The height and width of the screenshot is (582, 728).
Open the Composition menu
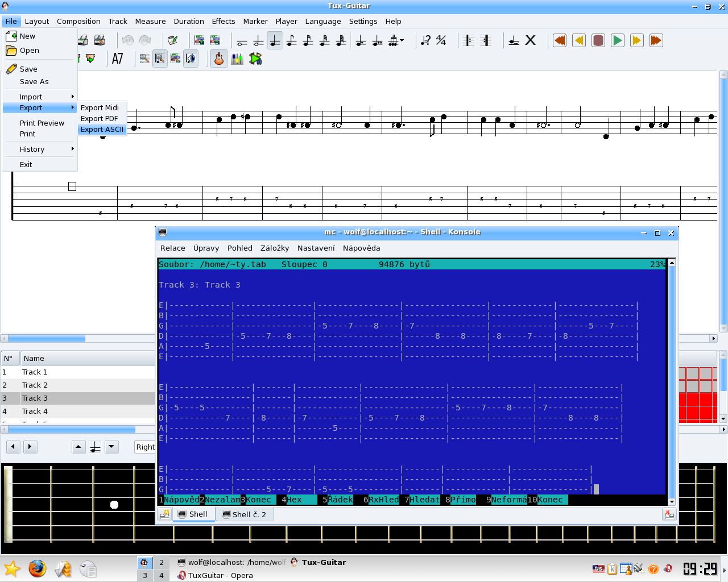(78, 21)
